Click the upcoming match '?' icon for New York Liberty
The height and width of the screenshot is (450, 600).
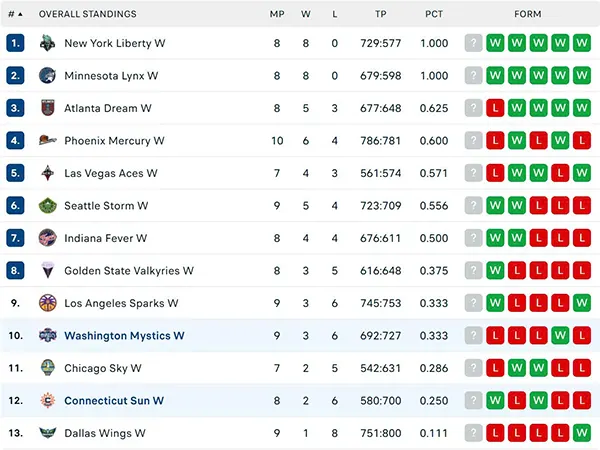pos(473,43)
